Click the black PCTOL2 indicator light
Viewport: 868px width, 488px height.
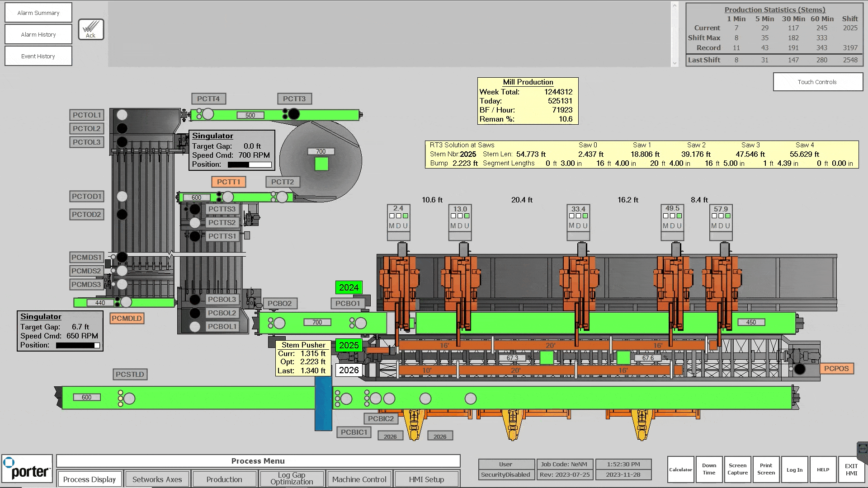tap(122, 128)
